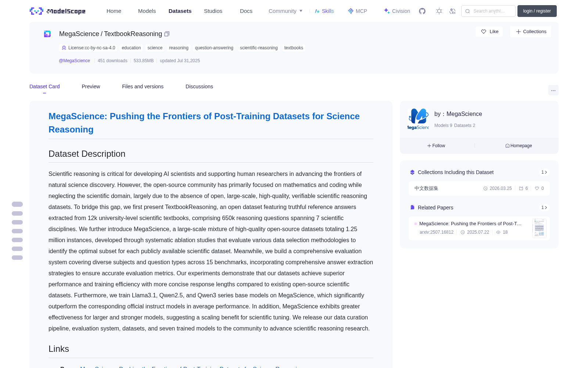The image size is (588, 368).
Task: Select the Dataset Card tab
Action: [44, 86]
